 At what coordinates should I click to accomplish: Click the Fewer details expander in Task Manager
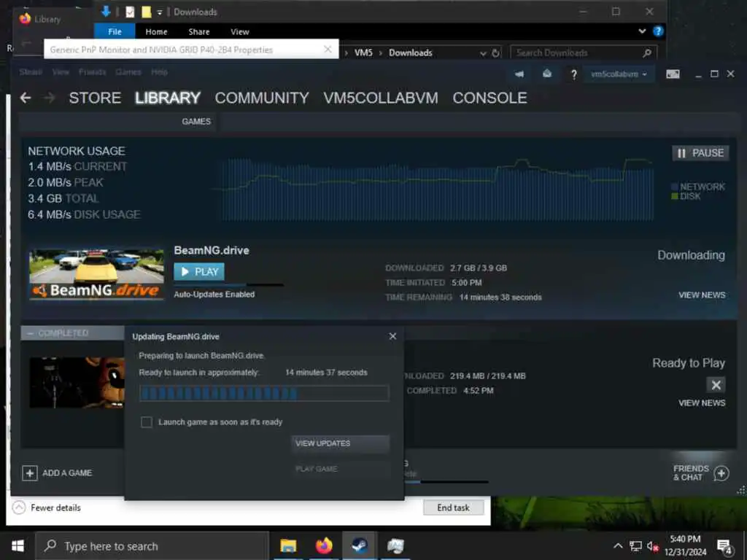pyautogui.click(x=47, y=507)
